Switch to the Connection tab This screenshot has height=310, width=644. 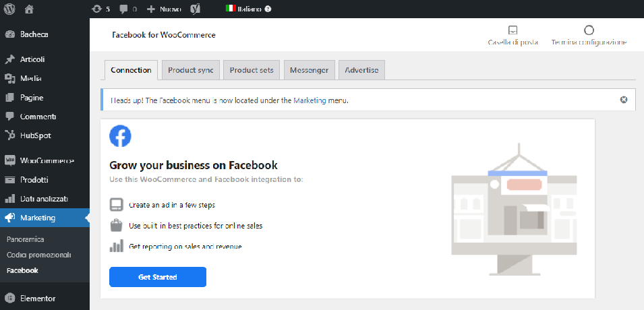pyautogui.click(x=131, y=70)
